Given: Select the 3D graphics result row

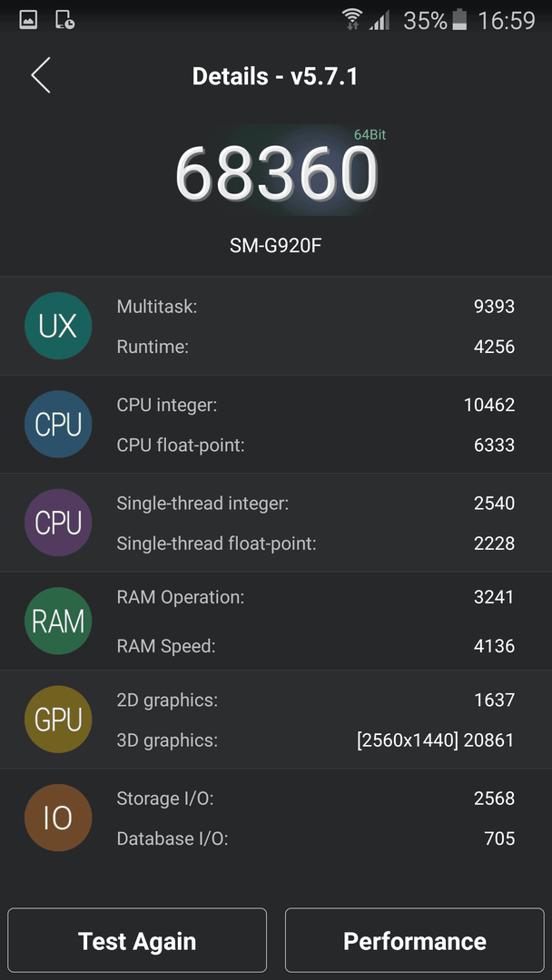Looking at the screenshot, I should (x=316, y=740).
